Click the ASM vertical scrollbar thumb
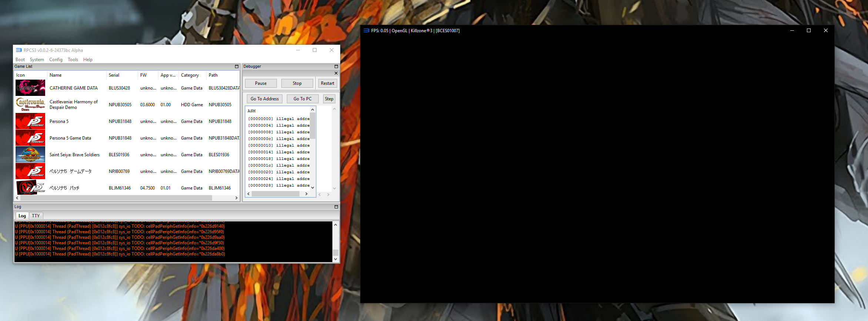868x321 pixels. 313,126
